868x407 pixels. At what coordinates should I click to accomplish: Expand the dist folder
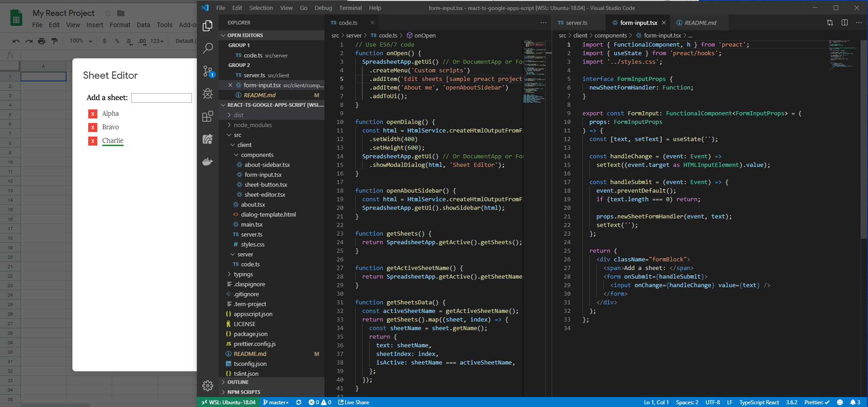[272, 115]
